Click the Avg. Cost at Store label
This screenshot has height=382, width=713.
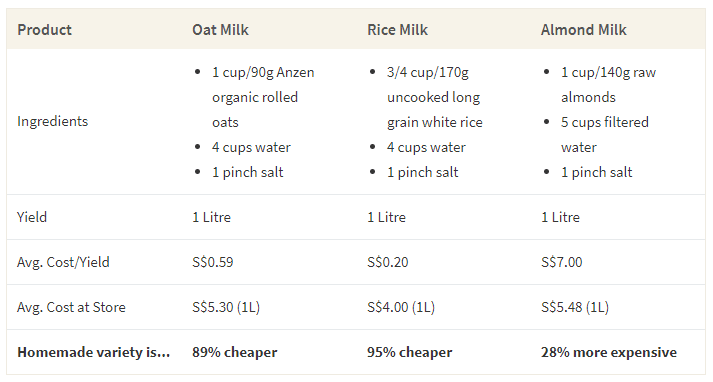coord(71,307)
